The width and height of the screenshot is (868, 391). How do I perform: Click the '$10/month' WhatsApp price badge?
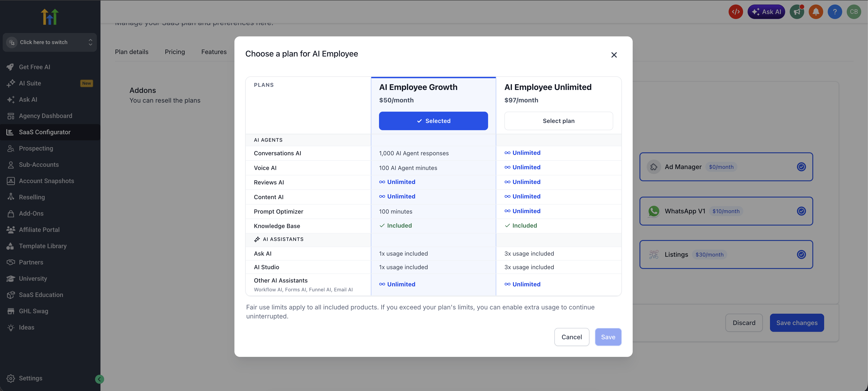726,211
